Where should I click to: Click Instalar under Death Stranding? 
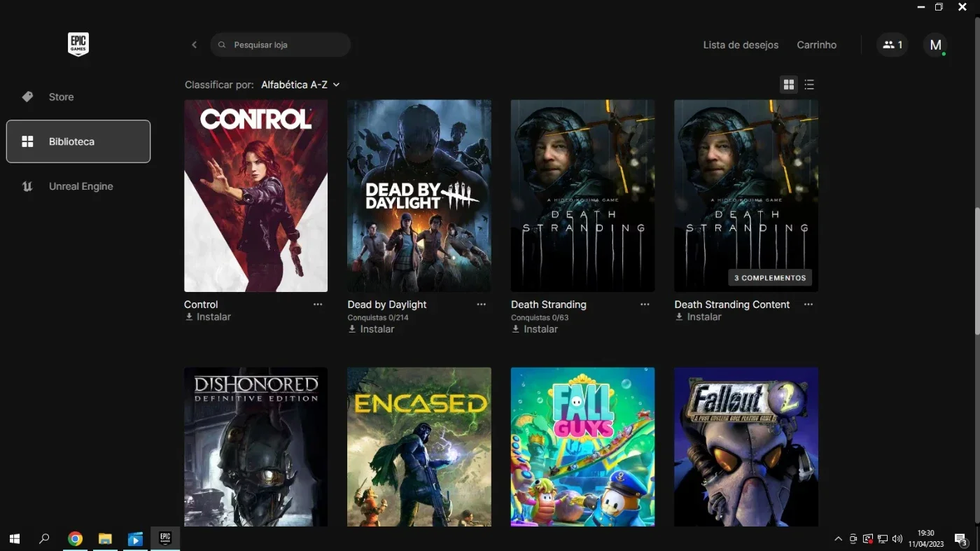click(x=535, y=329)
